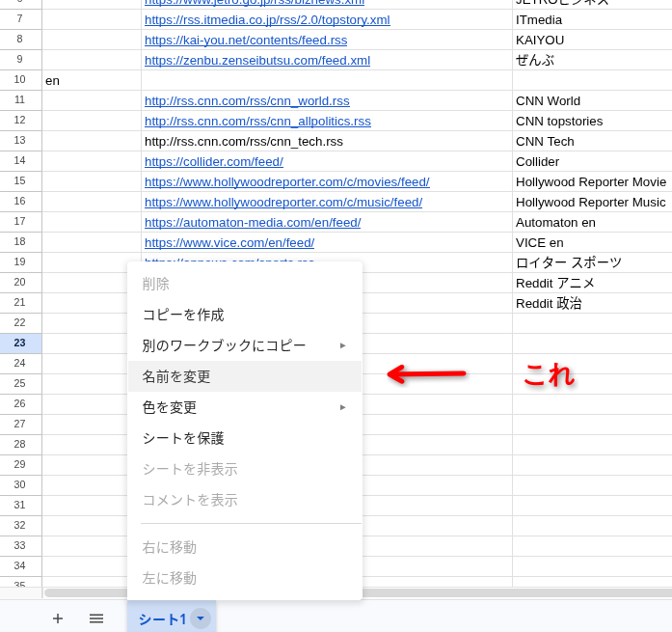Open the シート1 tab dropdown arrow
Viewport: 672px width, 632px height.
click(x=201, y=618)
